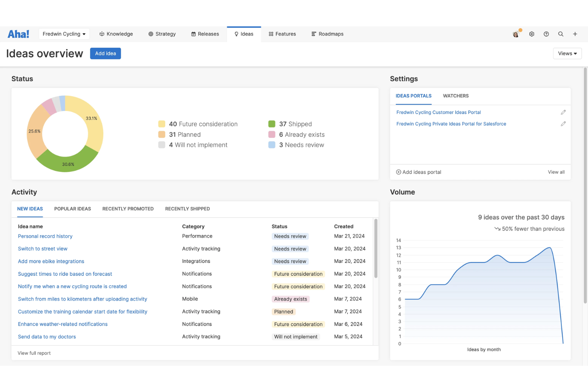The width and height of the screenshot is (588, 392).
Task: Open the Roadmaps navigation menu
Action: coord(327,34)
